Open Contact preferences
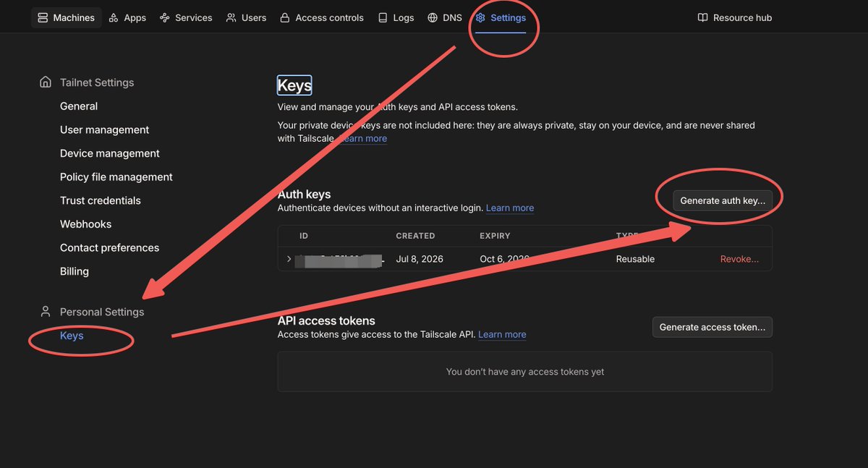 (109, 248)
